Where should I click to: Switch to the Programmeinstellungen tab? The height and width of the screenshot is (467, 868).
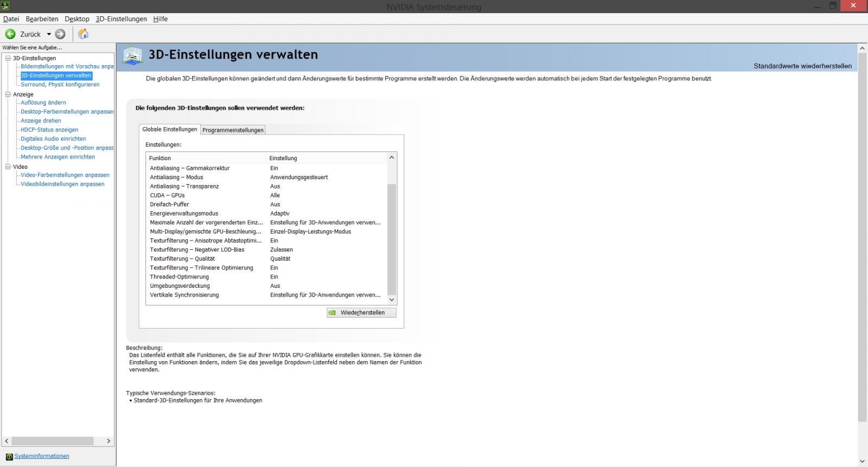coord(233,130)
